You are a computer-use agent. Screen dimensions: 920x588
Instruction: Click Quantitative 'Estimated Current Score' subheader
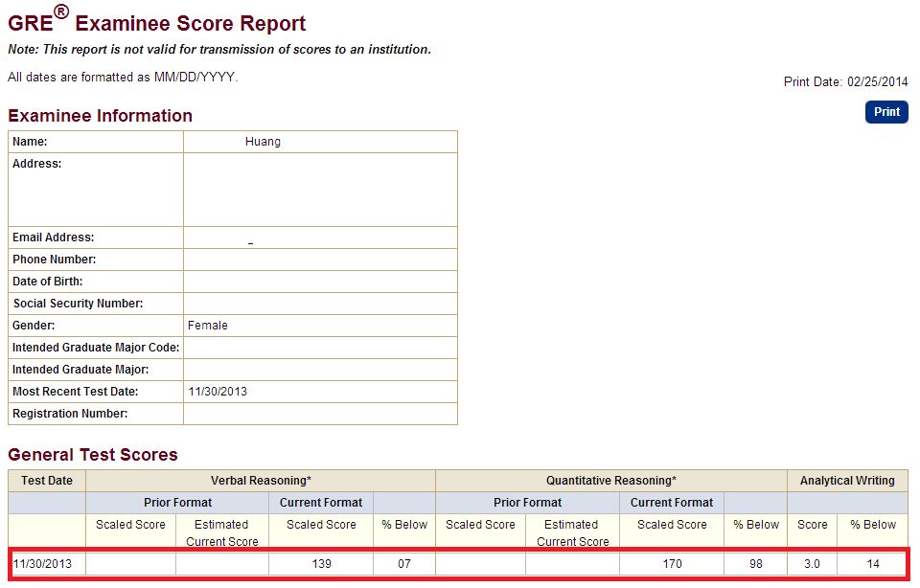coord(573,532)
